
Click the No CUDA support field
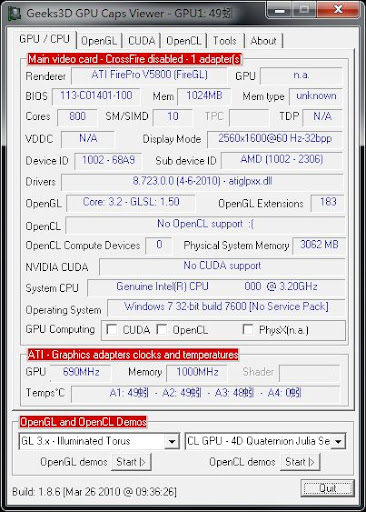tap(222, 266)
